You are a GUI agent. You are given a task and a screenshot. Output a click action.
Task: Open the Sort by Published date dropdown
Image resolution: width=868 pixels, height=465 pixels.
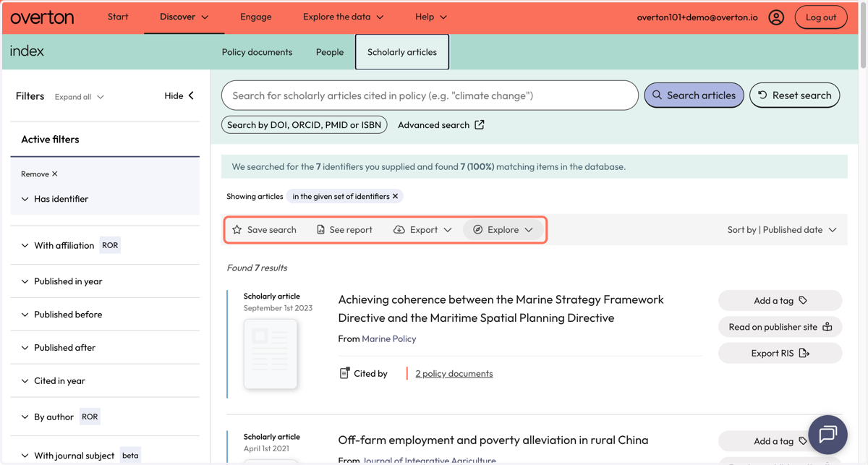(x=782, y=229)
